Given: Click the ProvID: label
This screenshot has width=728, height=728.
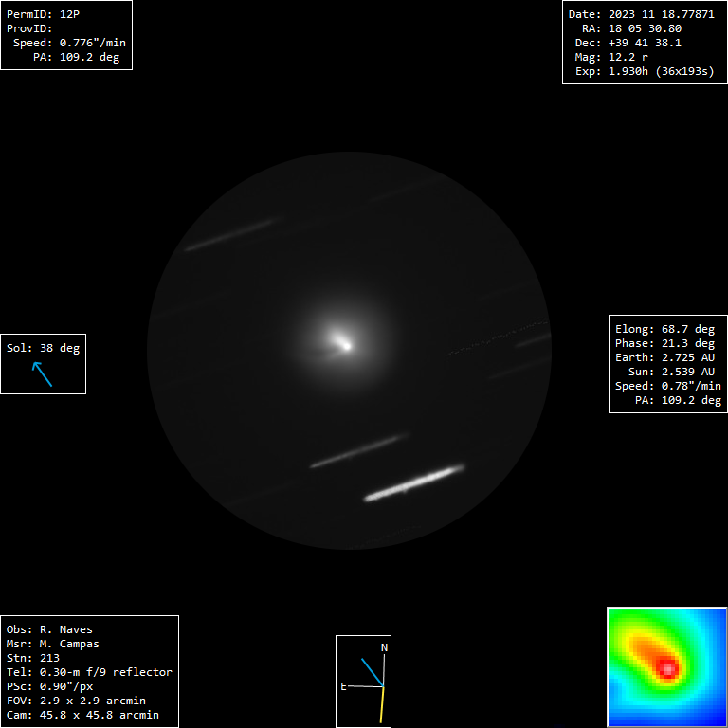Looking at the screenshot, I should [x=29, y=28].
